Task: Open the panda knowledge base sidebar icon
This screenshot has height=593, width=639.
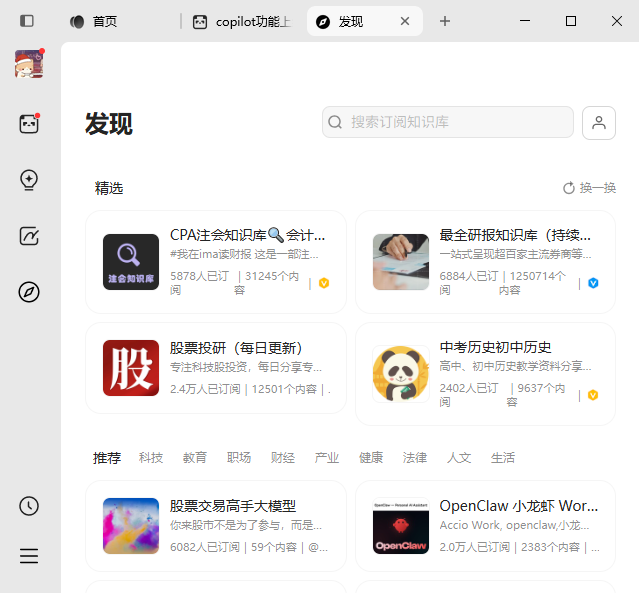Action: pos(29,124)
